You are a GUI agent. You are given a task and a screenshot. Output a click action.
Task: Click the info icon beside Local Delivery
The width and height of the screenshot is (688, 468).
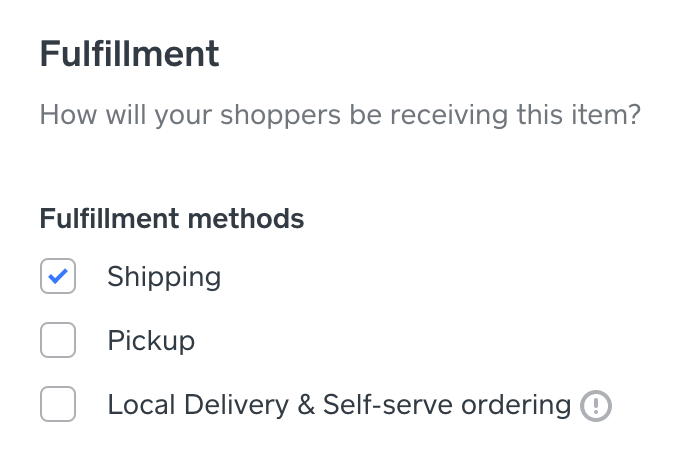596,405
